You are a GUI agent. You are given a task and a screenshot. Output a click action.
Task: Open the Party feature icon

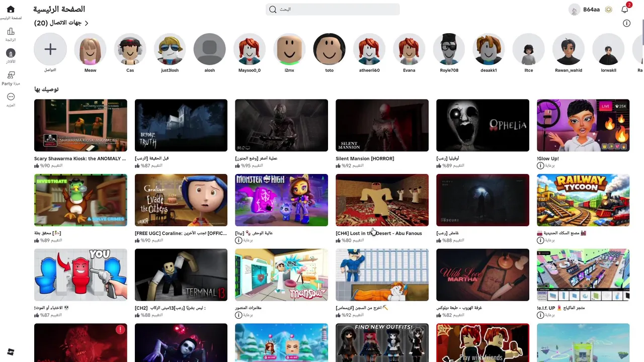coord(11,75)
